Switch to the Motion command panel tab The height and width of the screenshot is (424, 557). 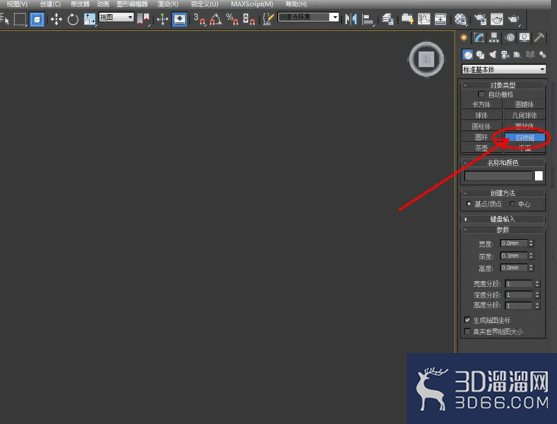coord(510,38)
